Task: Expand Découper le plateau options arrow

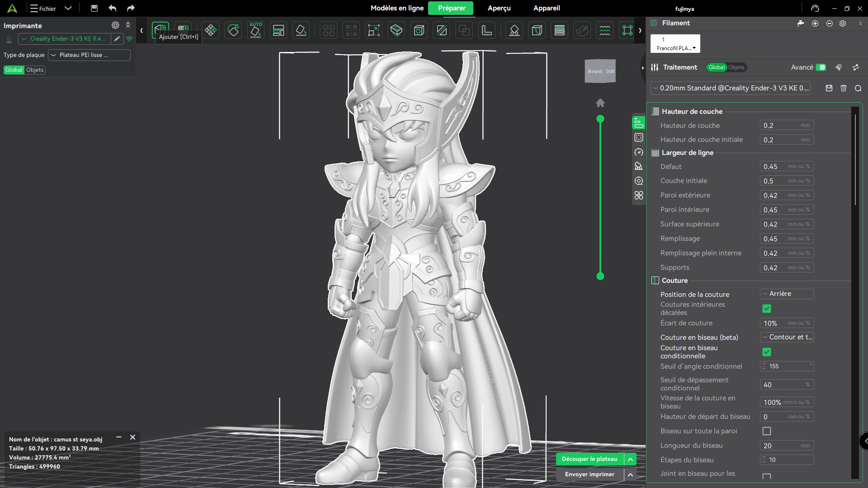Action: (x=630, y=459)
